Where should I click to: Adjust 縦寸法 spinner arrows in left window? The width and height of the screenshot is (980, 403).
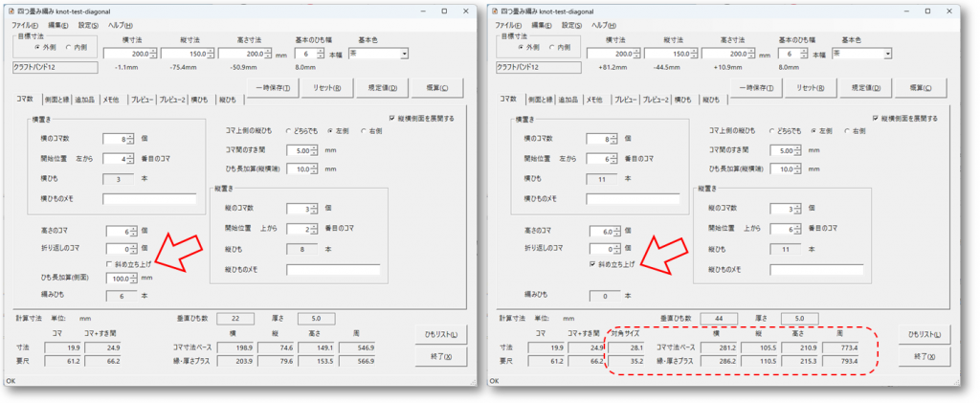(x=211, y=55)
